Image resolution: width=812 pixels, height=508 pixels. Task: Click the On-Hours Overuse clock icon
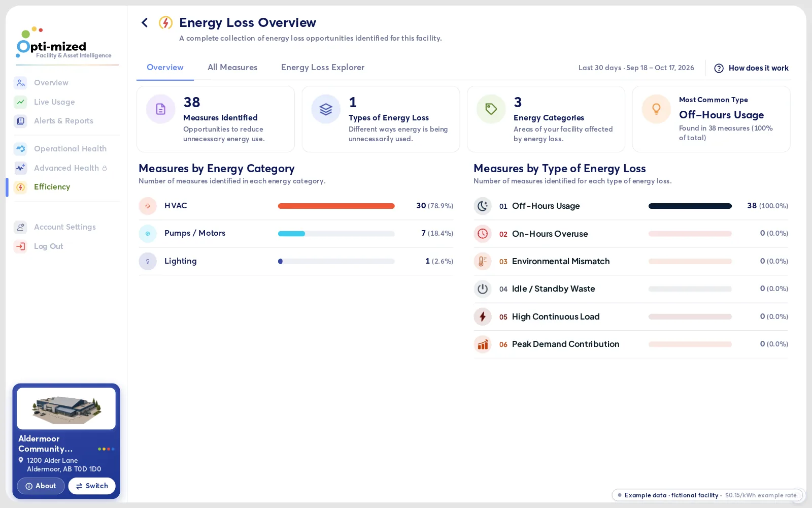pos(483,234)
